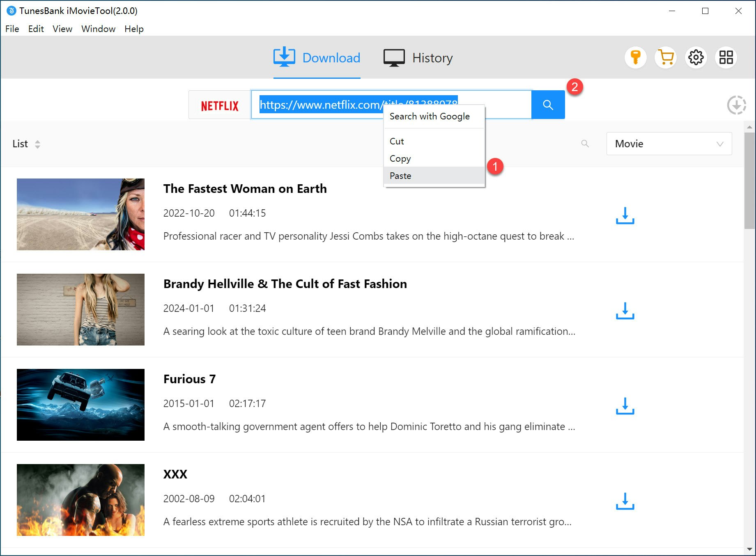The width and height of the screenshot is (756, 556).
Task: Select Search with Google context entry
Action: click(x=434, y=116)
